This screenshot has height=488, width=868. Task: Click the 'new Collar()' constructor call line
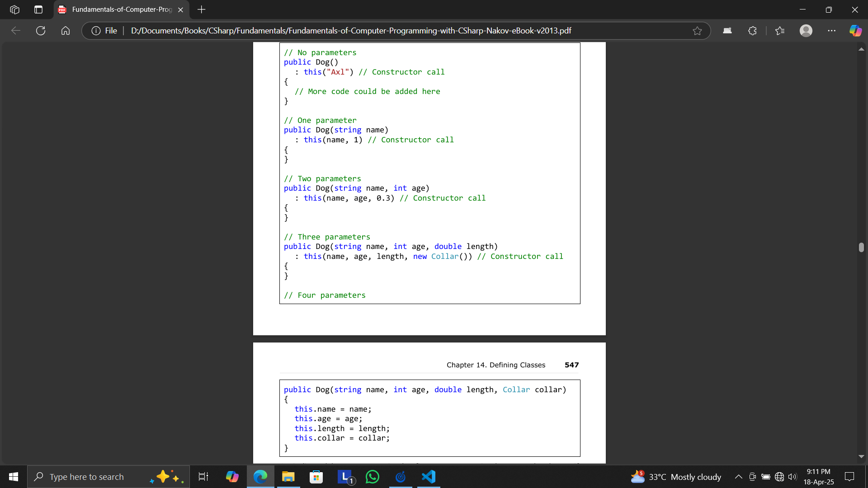pyautogui.click(x=429, y=256)
